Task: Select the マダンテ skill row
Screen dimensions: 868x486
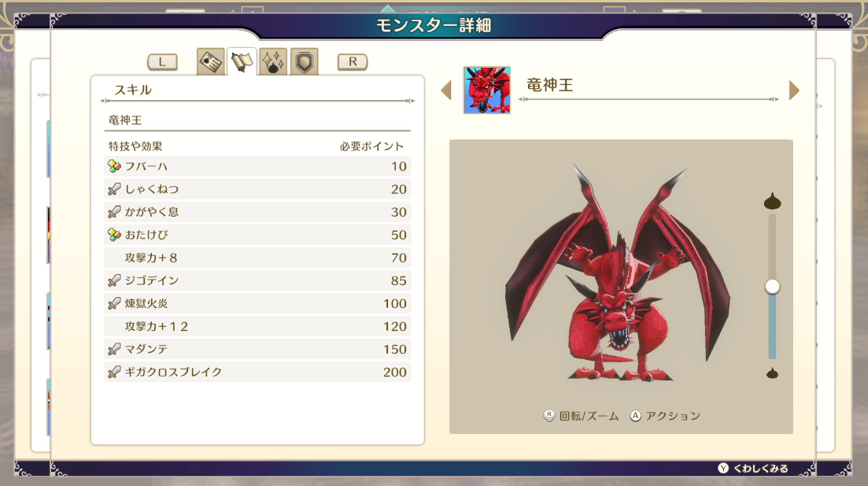Action: tap(257, 349)
